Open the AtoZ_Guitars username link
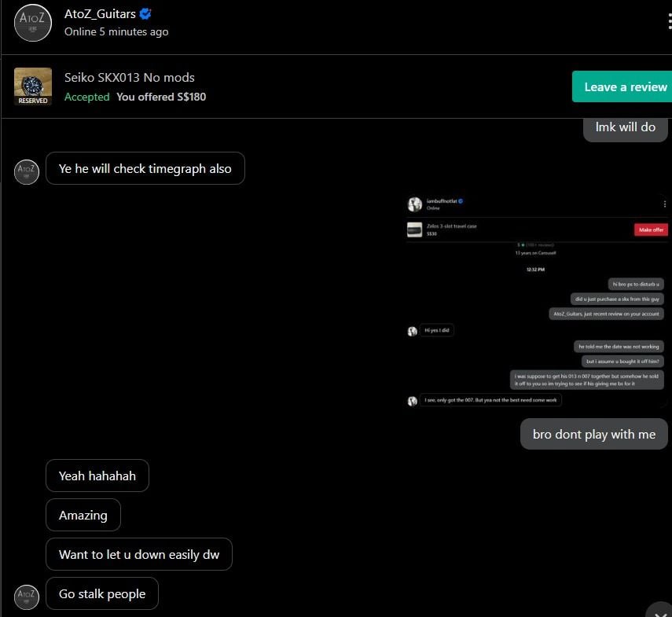672x617 pixels. [100, 13]
